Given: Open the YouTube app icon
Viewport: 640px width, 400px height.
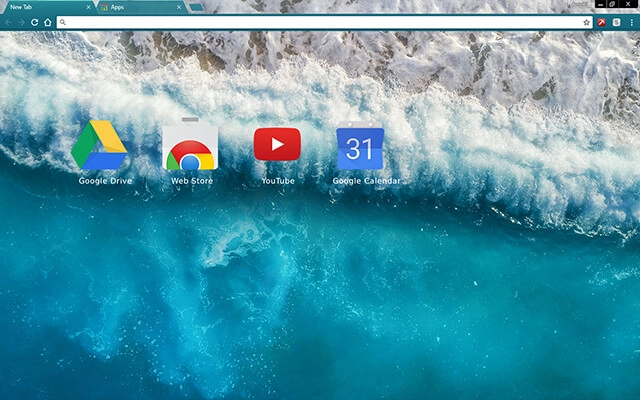Looking at the screenshot, I should [277, 144].
